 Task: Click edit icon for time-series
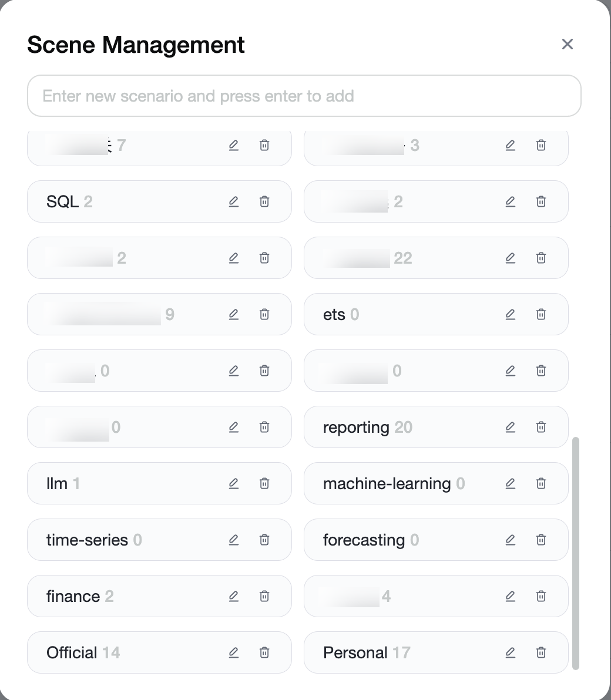(x=234, y=540)
